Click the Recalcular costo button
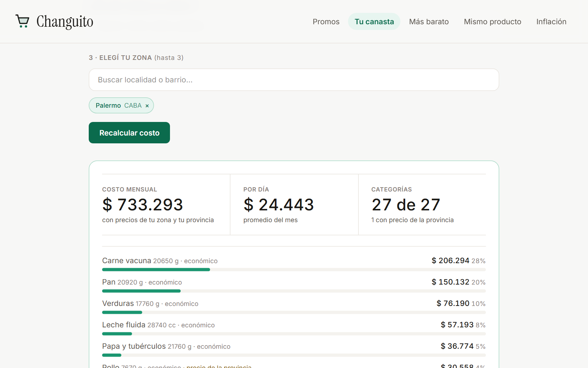 tap(129, 133)
